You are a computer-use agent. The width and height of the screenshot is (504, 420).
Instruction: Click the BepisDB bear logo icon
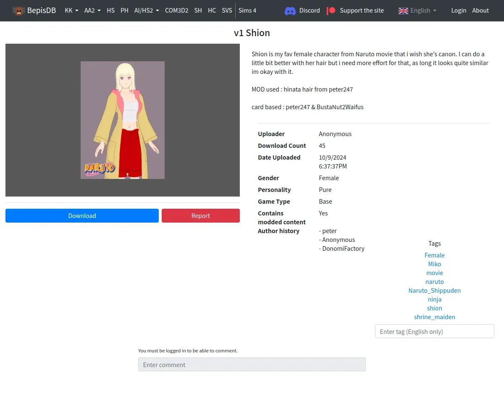18,10
